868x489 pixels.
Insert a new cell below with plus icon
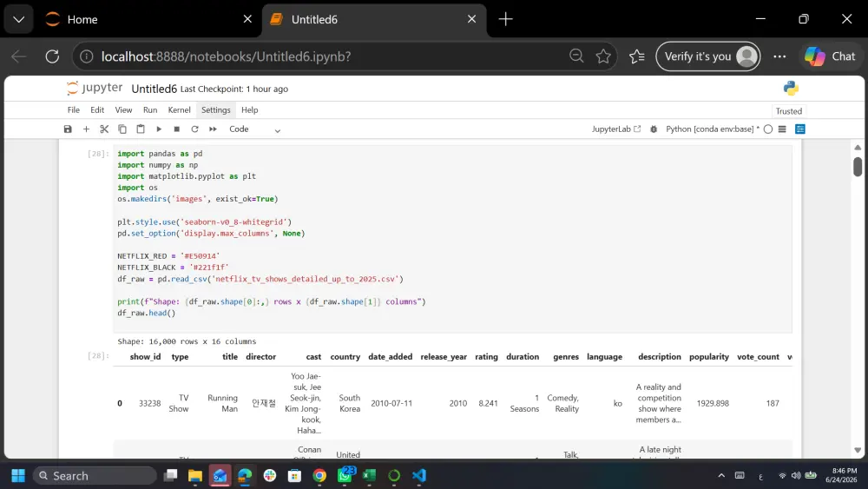pos(86,129)
